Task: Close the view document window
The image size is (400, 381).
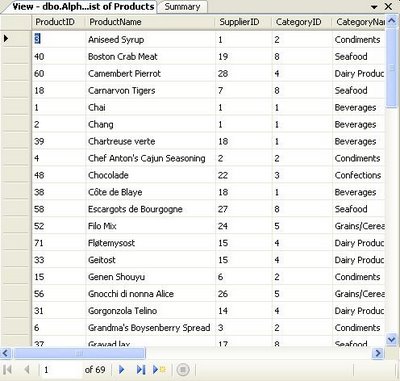Action: point(388,6)
